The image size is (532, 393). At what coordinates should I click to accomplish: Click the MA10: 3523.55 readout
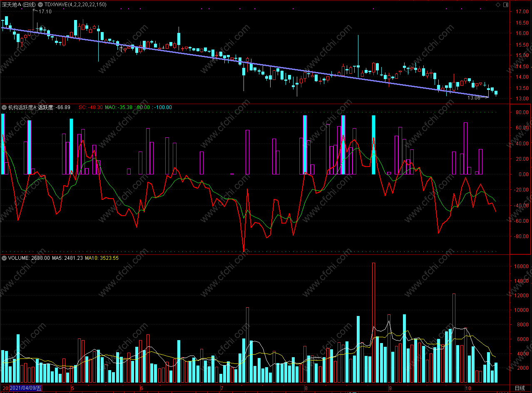point(102,258)
